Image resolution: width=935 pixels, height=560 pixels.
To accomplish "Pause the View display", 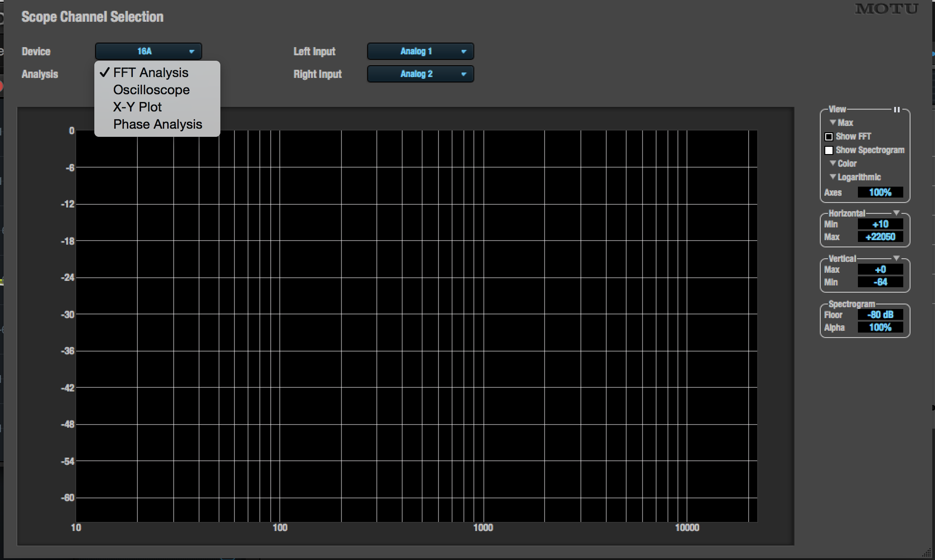I will pyautogui.click(x=896, y=110).
